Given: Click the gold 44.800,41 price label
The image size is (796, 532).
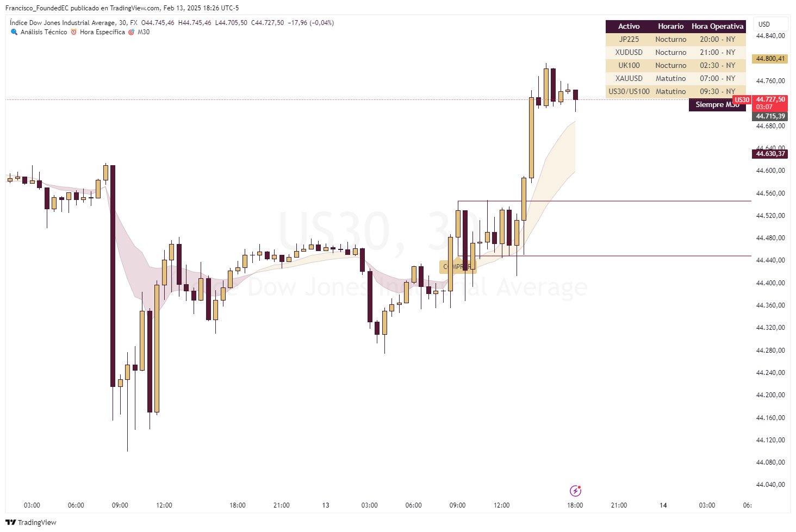Looking at the screenshot, I should (770, 59).
